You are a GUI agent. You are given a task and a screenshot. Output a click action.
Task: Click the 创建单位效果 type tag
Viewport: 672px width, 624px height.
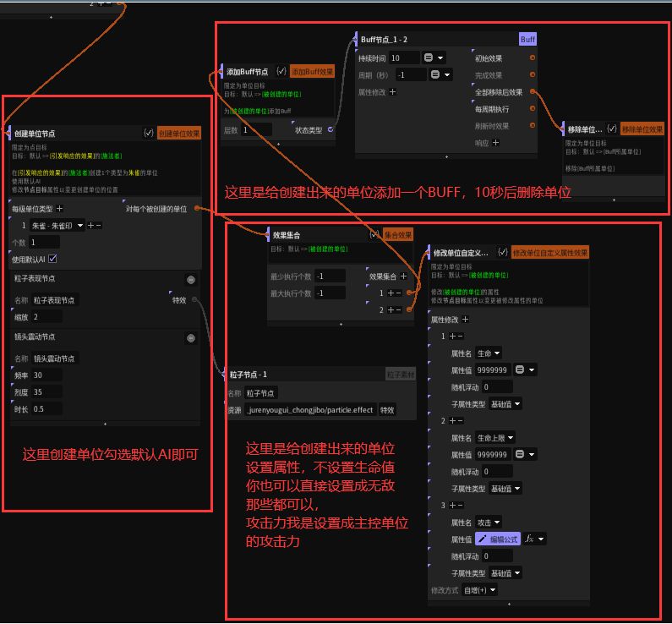click(179, 134)
